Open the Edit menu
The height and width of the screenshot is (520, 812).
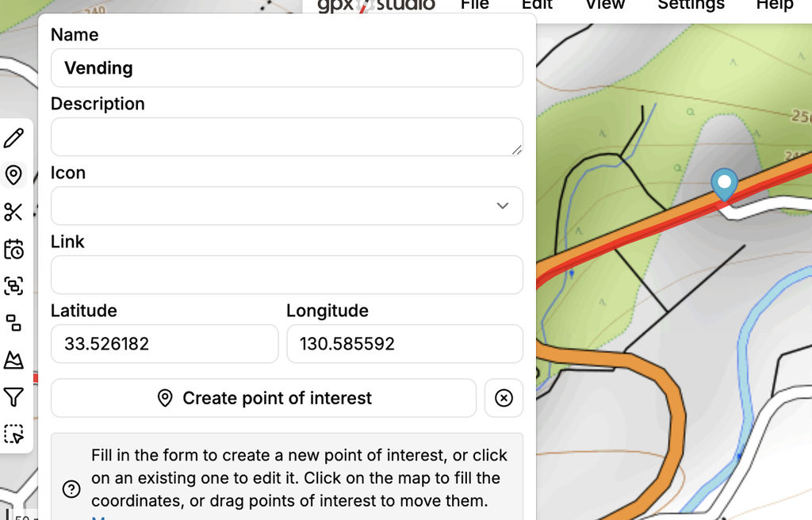pos(537,6)
